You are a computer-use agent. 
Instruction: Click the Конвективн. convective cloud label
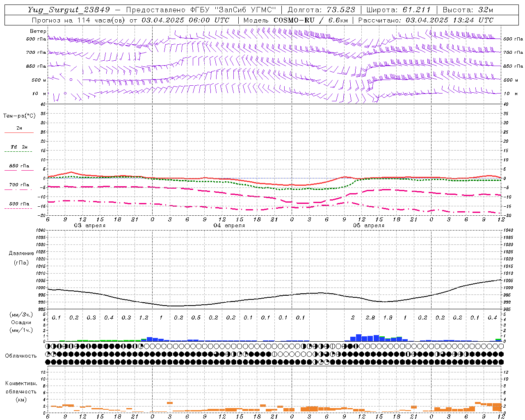pos(21,384)
